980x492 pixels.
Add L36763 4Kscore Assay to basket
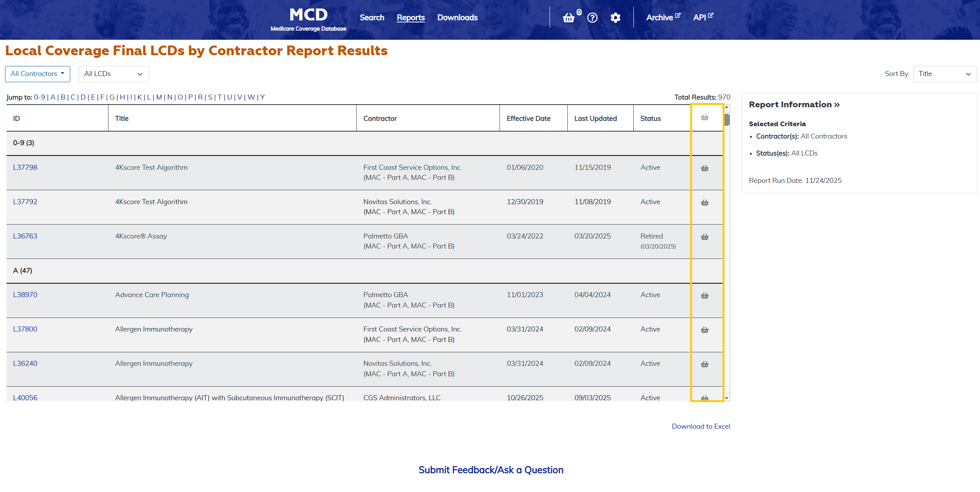pos(704,237)
